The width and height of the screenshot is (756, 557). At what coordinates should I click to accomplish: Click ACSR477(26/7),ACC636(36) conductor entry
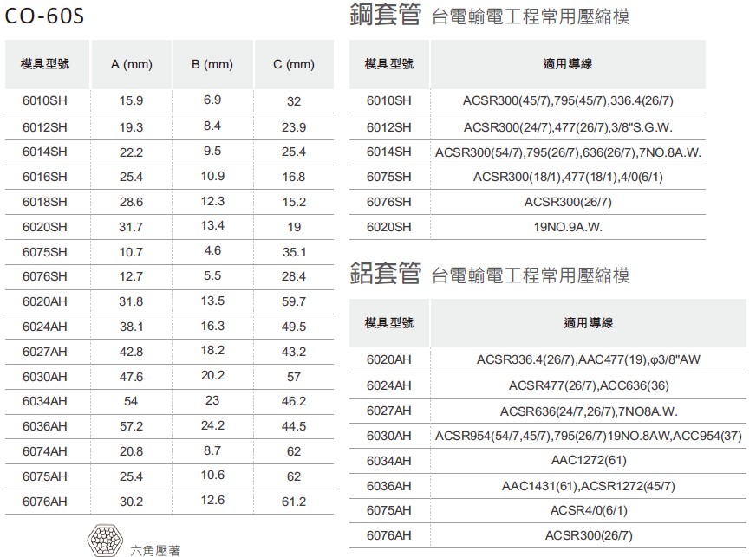click(589, 385)
